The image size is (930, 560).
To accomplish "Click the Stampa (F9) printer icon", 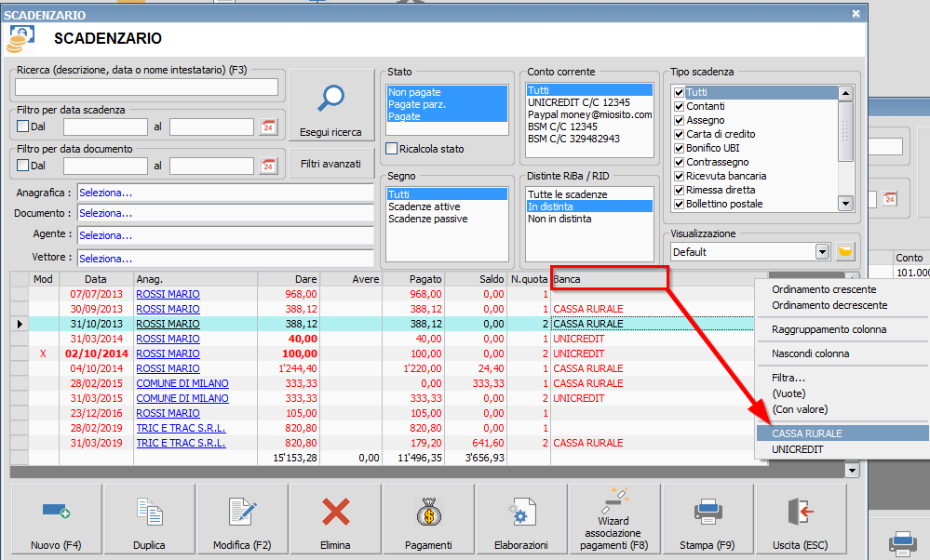I will point(708,512).
